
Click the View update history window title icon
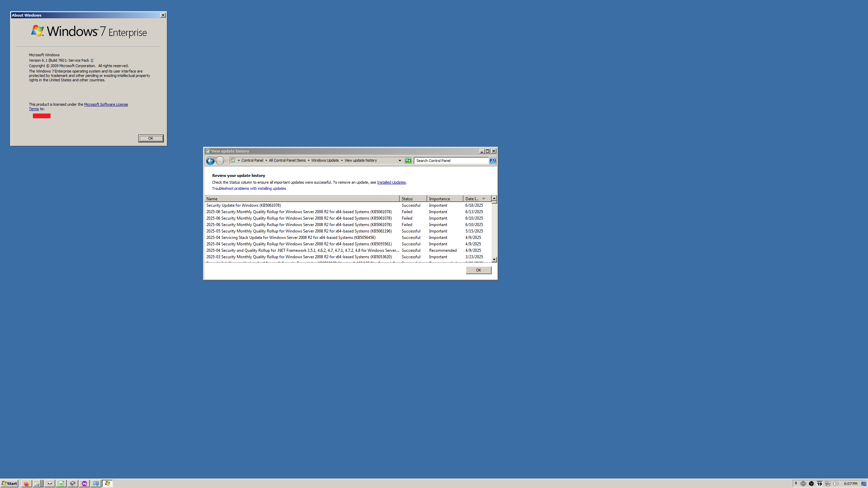(x=208, y=151)
